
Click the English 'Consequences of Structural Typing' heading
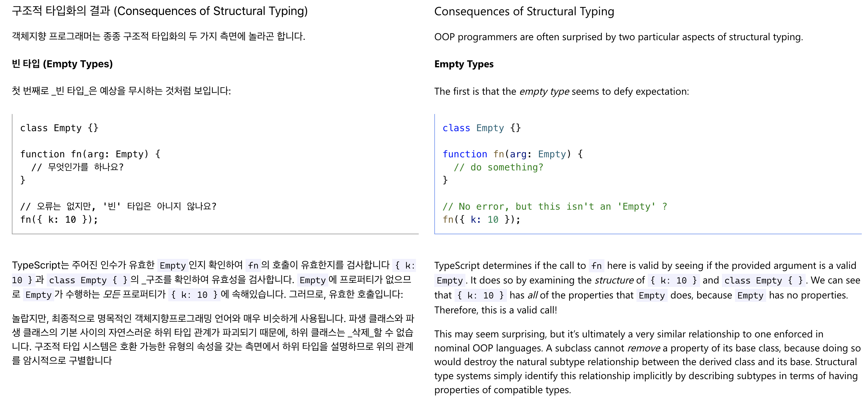[524, 12]
